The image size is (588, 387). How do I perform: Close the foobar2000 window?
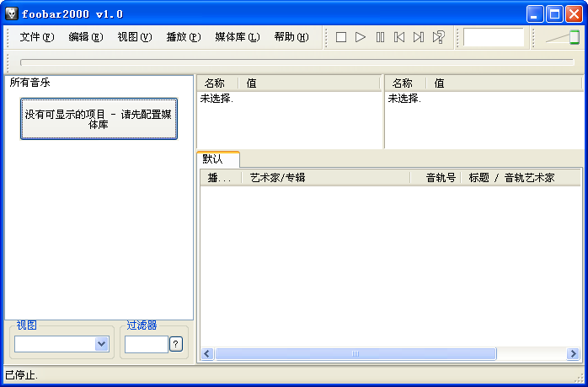(574, 14)
